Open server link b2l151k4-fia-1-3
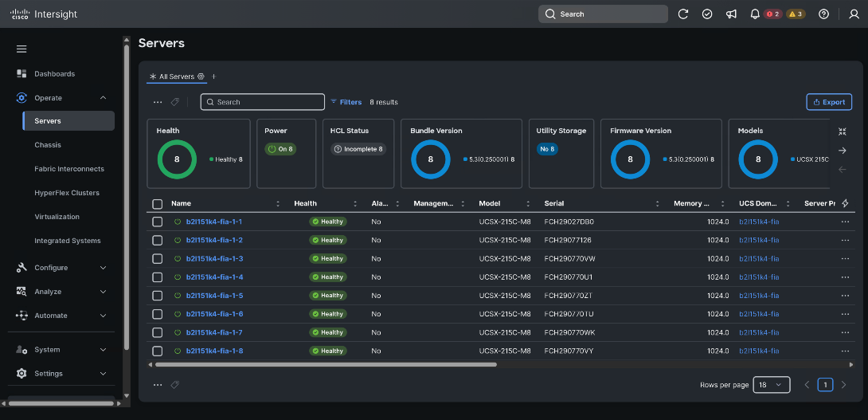The width and height of the screenshot is (868, 420). [214, 259]
